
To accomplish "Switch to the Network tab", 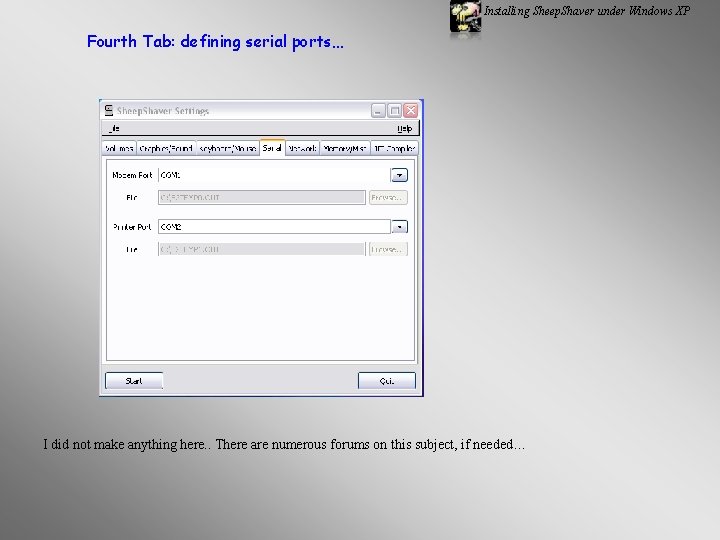I will [x=303, y=148].
